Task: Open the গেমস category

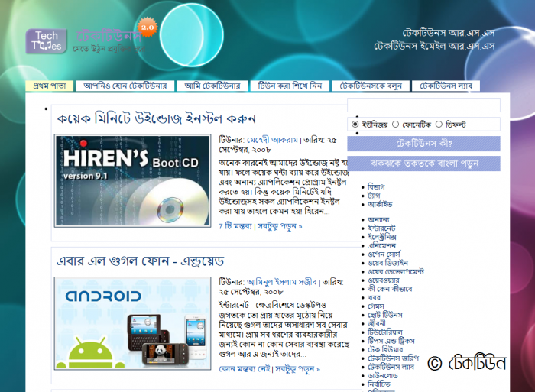Action: 376,306
